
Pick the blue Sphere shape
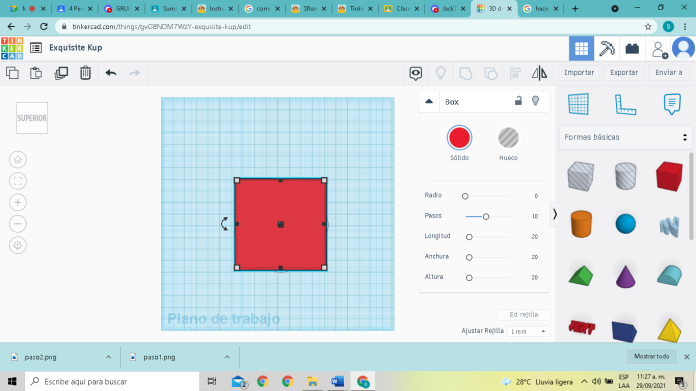click(625, 224)
